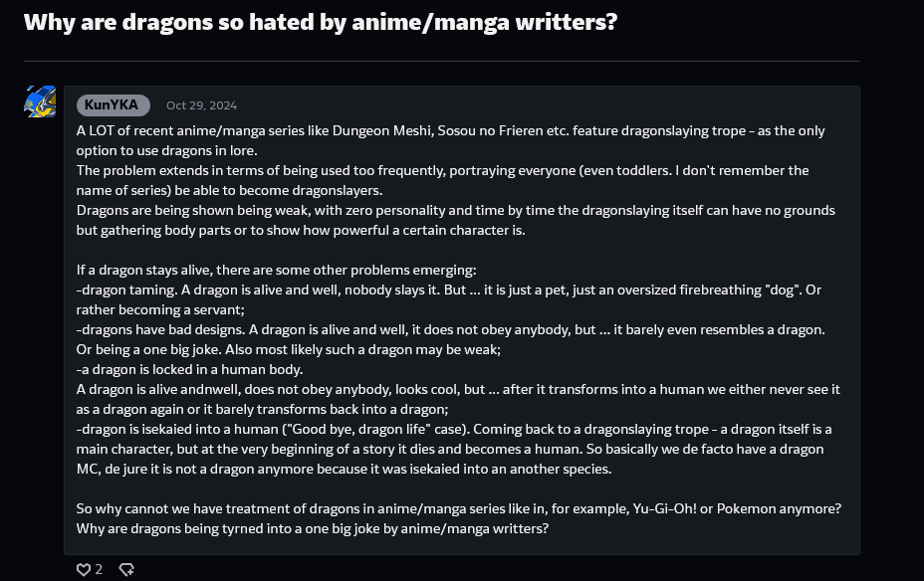Click the line mentioning Yu-Gi-Oh! or Pokemon
The width and height of the screenshot is (924, 581).
(x=458, y=508)
